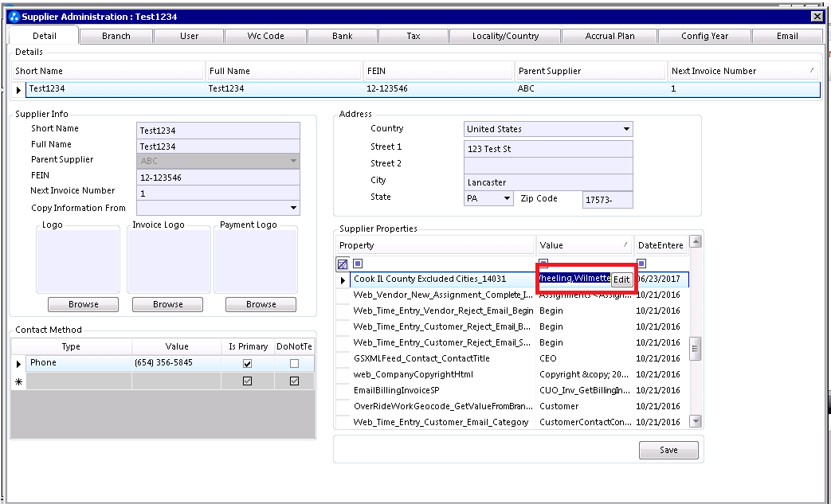Screen dimensions: 831x504
Task: Click the City field containing Lancaster
Action: [x=548, y=182]
